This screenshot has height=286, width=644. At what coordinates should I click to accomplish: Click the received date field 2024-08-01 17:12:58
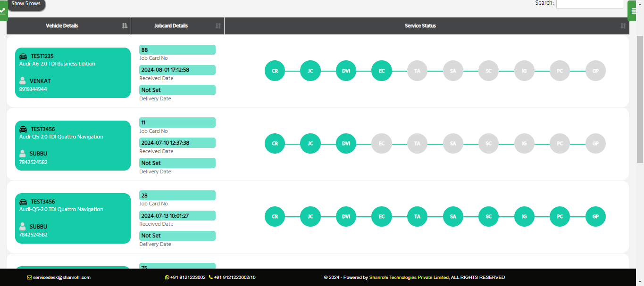[177, 70]
